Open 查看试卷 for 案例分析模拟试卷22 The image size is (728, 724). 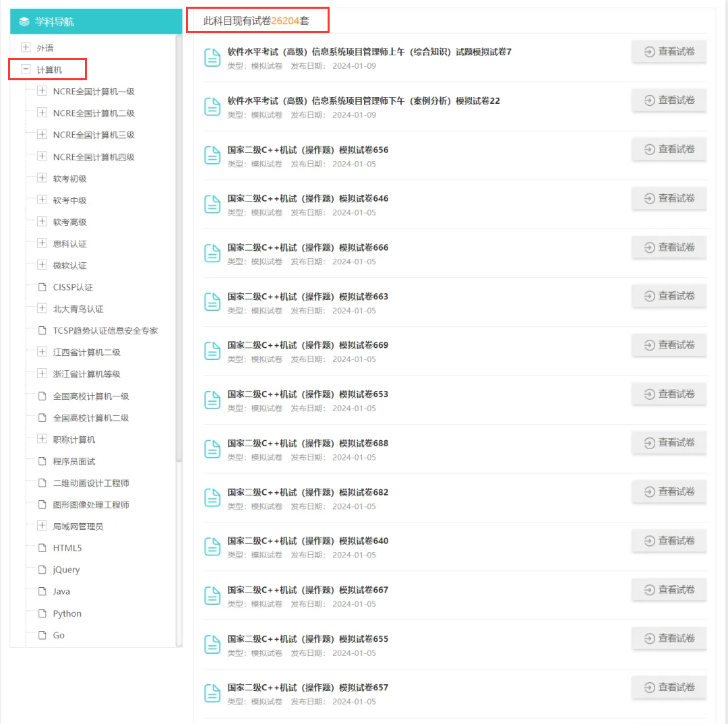[x=669, y=100]
